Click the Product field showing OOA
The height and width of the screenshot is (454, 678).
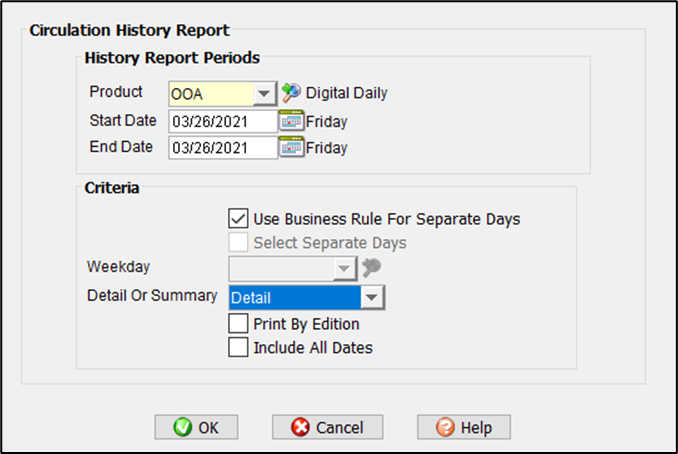click(x=209, y=93)
